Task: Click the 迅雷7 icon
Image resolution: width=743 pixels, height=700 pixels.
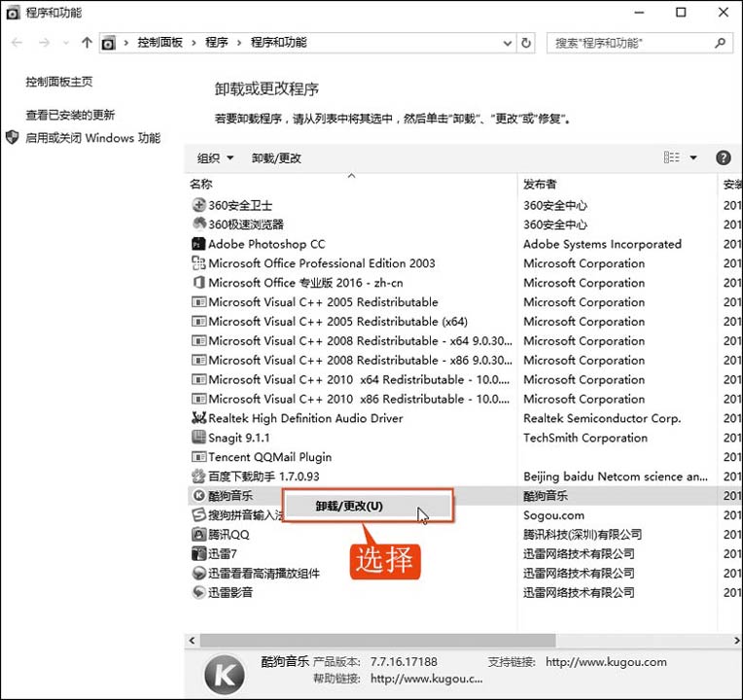Action: click(198, 553)
